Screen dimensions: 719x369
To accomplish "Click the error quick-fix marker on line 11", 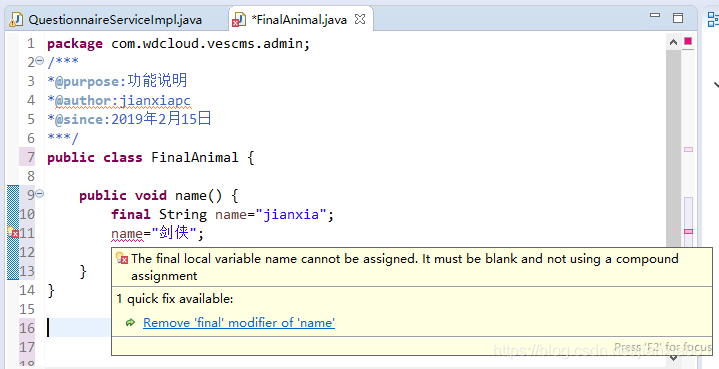I will (13, 232).
